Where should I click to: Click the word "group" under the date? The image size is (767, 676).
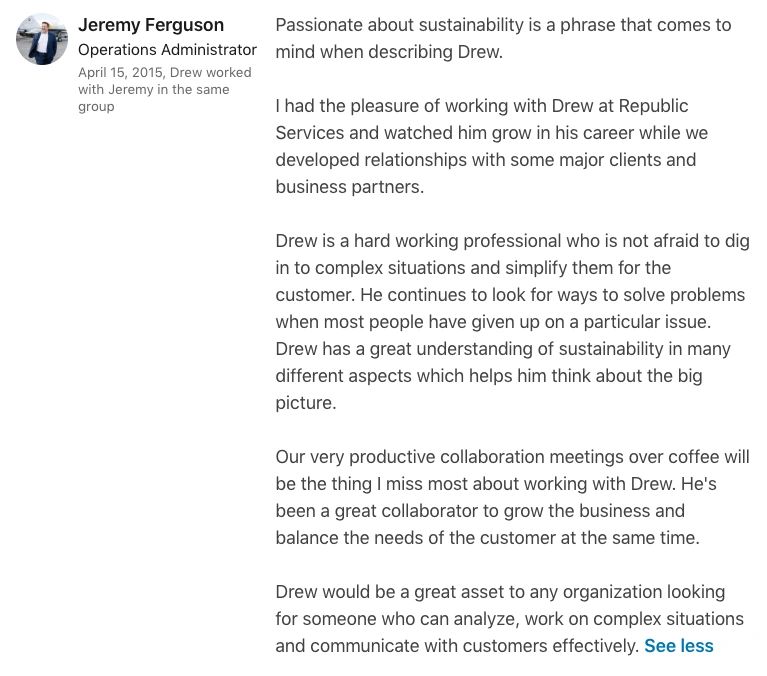click(96, 107)
